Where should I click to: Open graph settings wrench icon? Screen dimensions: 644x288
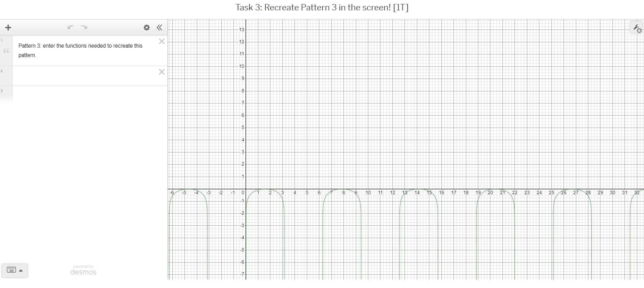pos(637,28)
